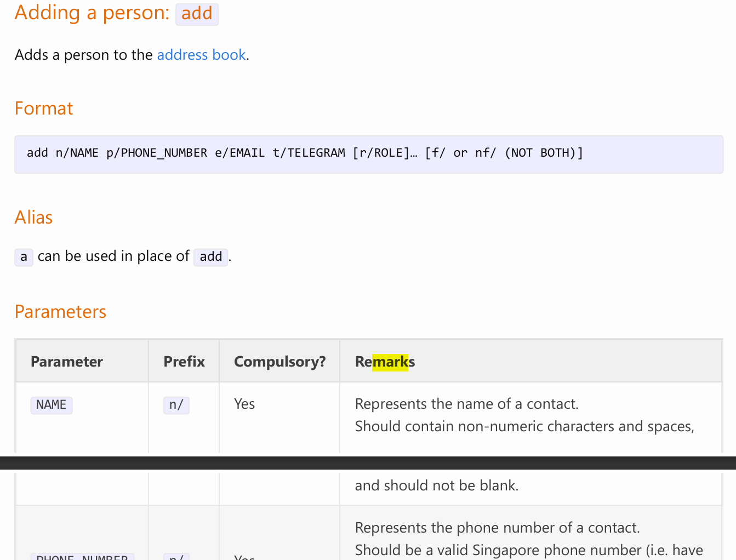Click the Parameters heading

tap(60, 312)
